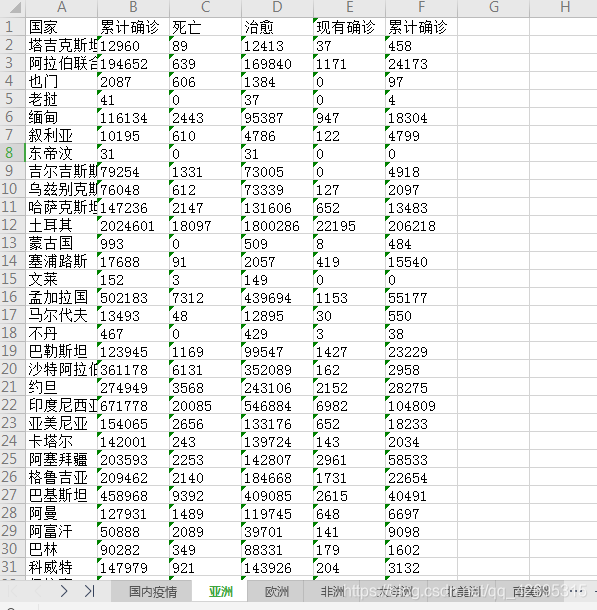The width and height of the screenshot is (597, 610).
Task: Select row 12 header
Action: coord(13,225)
